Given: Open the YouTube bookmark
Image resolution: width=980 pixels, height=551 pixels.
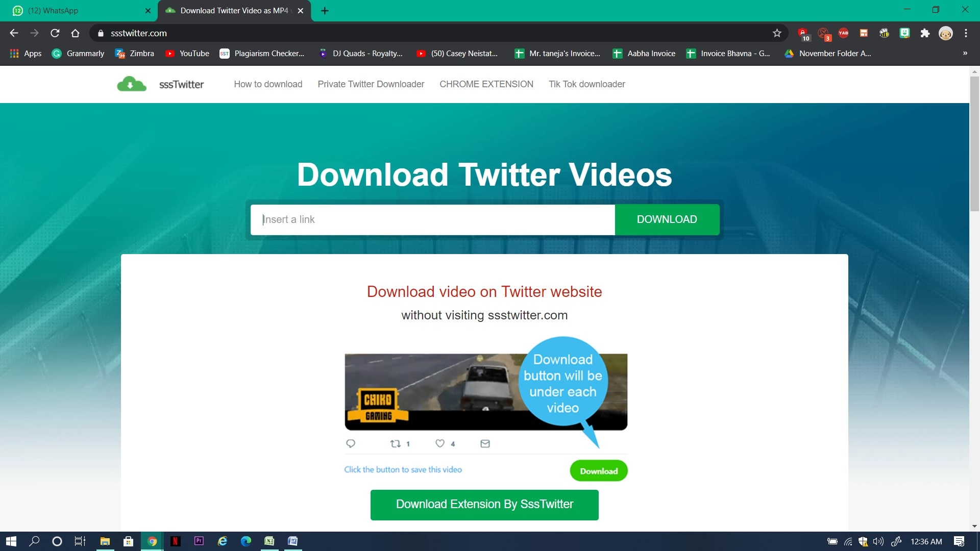Looking at the screenshot, I should click(187, 53).
